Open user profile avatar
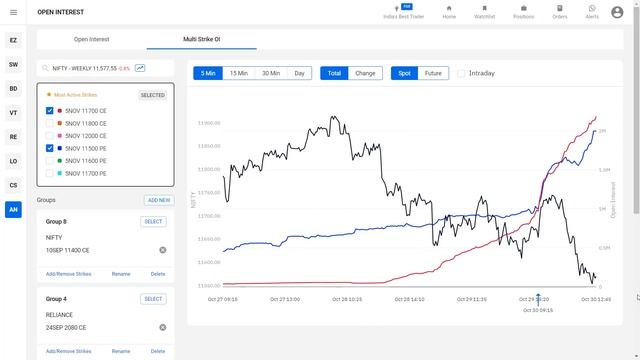This screenshot has height=360, width=640. pos(617,12)
